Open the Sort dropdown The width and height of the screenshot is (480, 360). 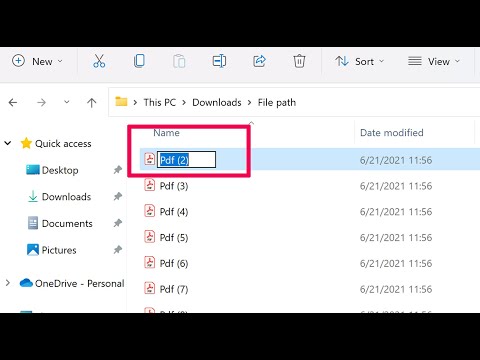(x=360, y=61)
